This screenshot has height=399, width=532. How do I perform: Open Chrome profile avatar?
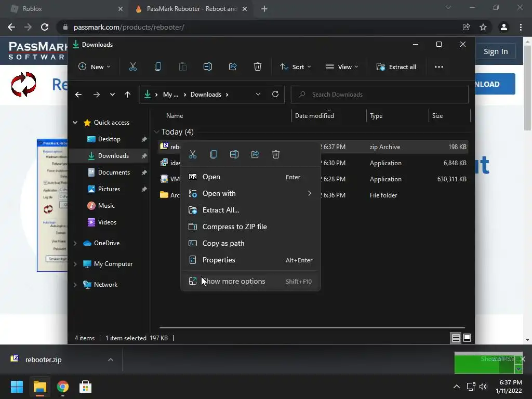[504, 27]
